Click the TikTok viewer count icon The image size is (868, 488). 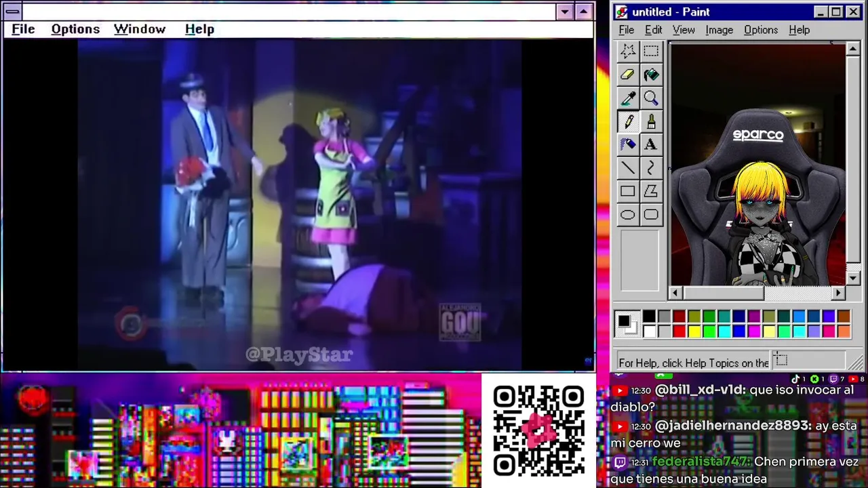pos(795,379)
